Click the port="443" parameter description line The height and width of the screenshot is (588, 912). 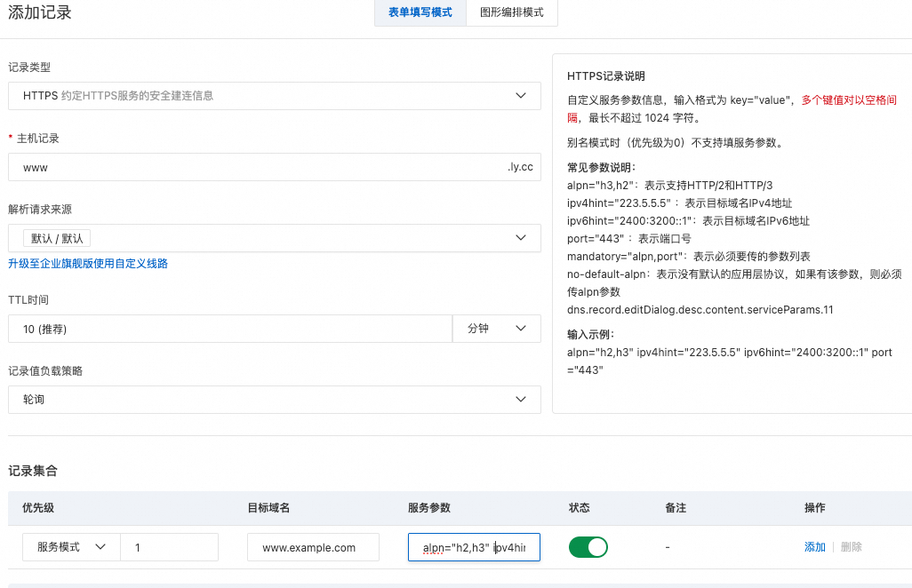[x=629, y=239]
